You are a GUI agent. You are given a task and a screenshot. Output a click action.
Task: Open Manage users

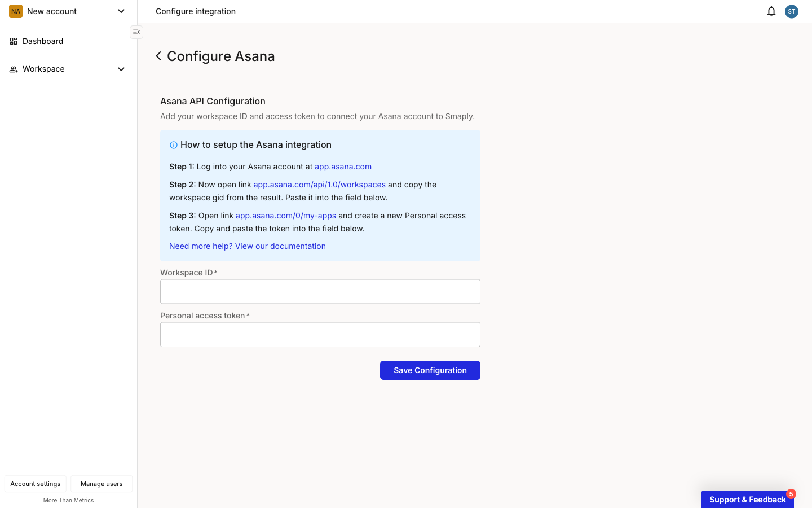pos(101,484)
